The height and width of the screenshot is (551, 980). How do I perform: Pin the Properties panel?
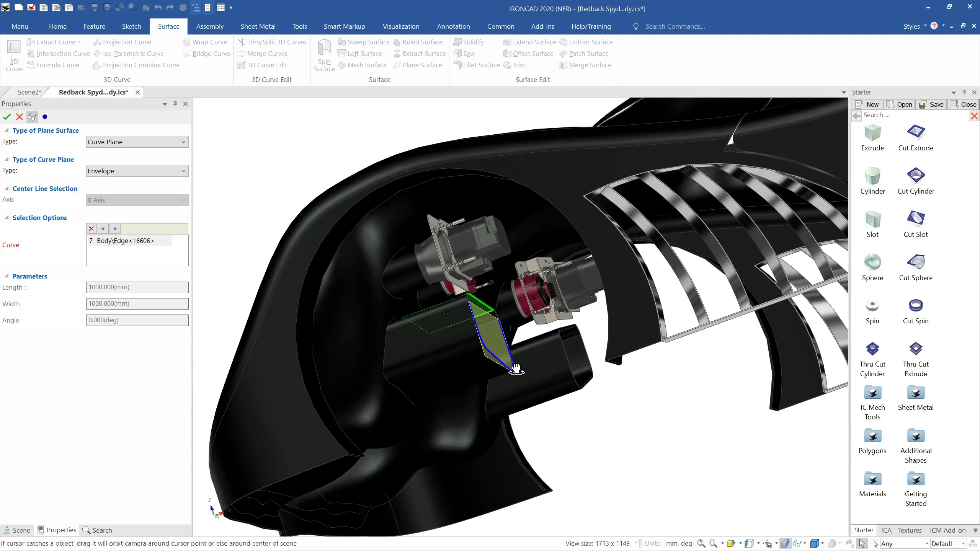click(x=175, y=104)
